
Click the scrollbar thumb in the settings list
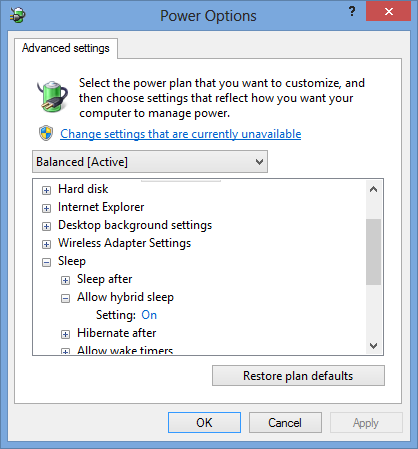373,252
